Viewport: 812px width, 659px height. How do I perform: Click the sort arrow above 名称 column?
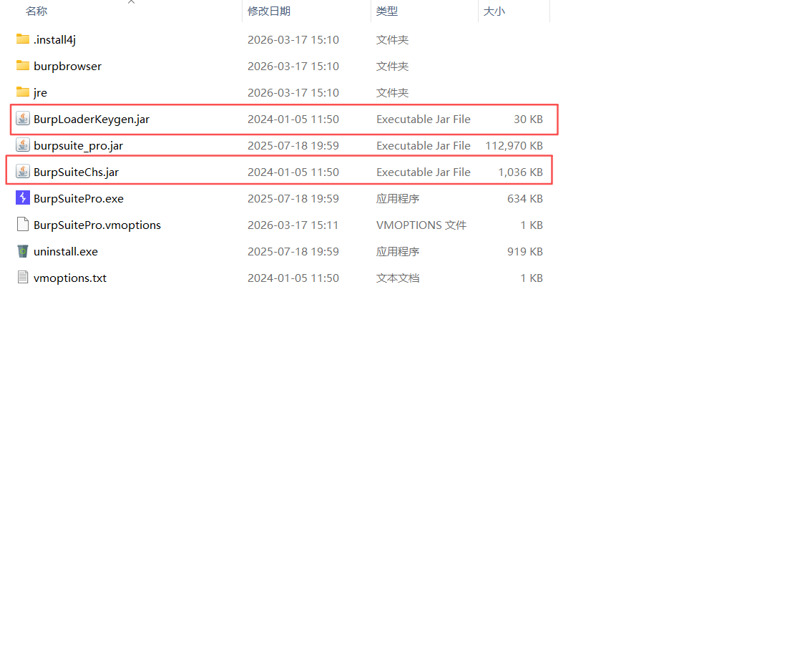click(132, 2)
